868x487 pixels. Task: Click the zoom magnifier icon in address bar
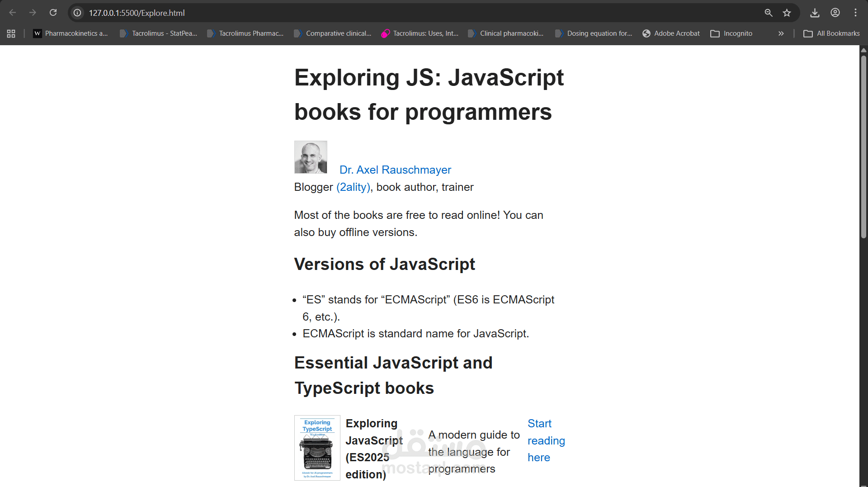tap(769, 13)
